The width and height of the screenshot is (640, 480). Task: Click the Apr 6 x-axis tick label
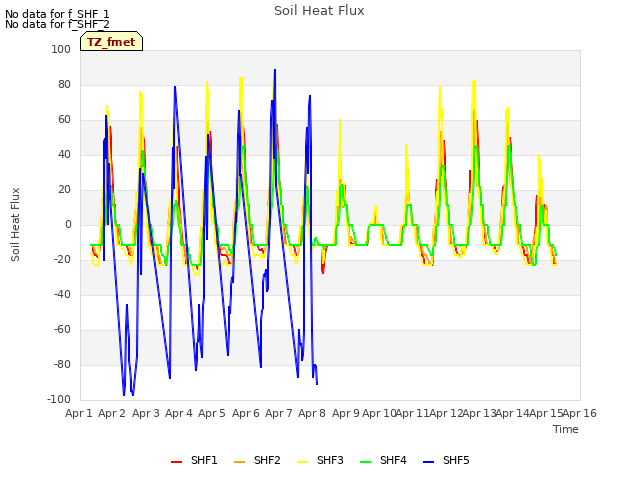pyautogui.click(x=246, y=413)
